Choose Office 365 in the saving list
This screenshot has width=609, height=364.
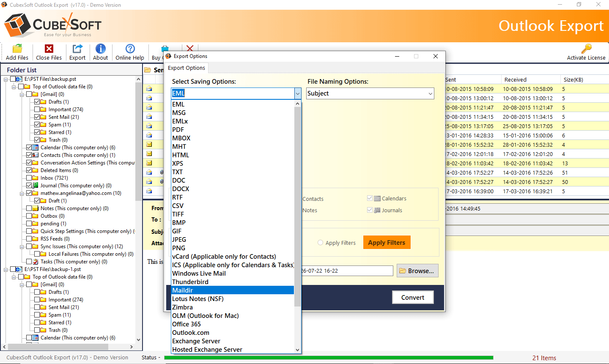pos(187,324)
